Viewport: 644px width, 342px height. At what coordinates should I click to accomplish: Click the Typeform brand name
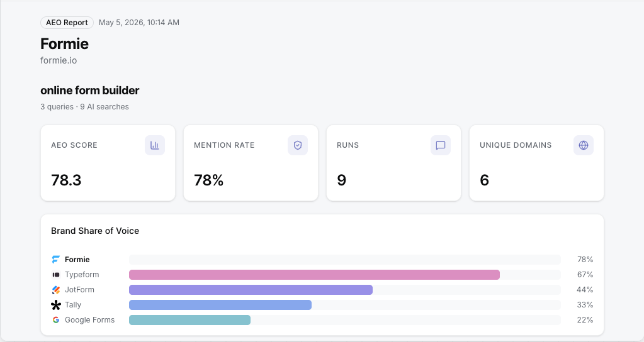(x=82, y=275)
